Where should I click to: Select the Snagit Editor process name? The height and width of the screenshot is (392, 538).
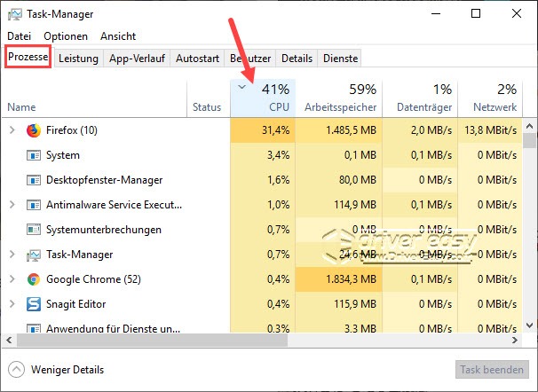click(x=75, y=304)
